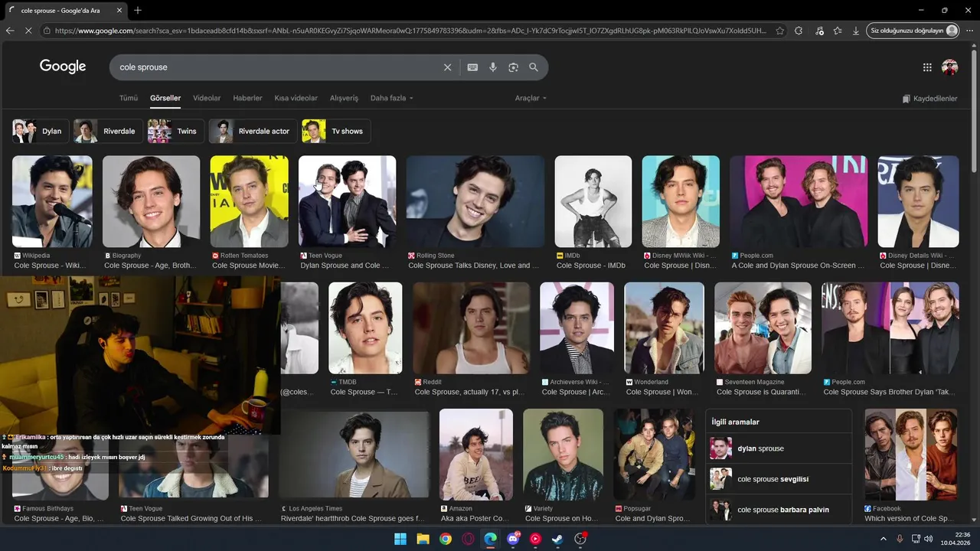The image size is (980, 551).
Task: Open the Variety image result
Action: point(563,455)
